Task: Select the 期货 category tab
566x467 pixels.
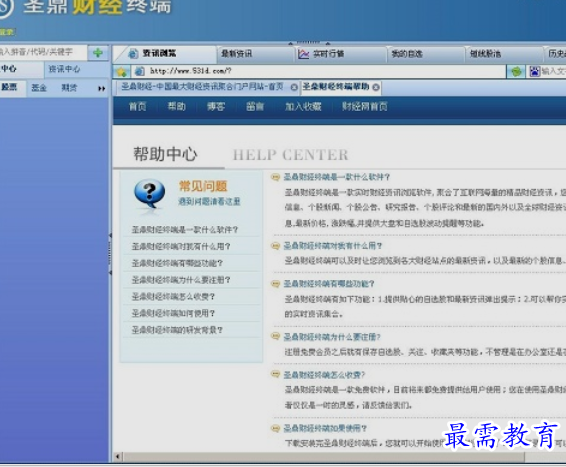Action: [x=69, y=88]
